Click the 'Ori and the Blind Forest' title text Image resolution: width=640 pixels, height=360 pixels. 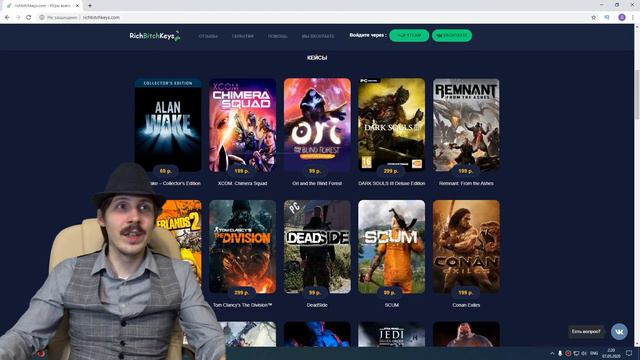(317, 183)
